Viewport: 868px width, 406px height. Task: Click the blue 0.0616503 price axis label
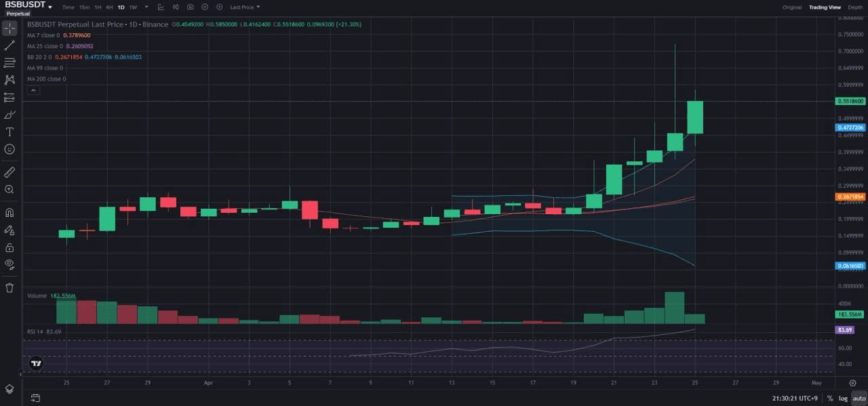(851, 266)
